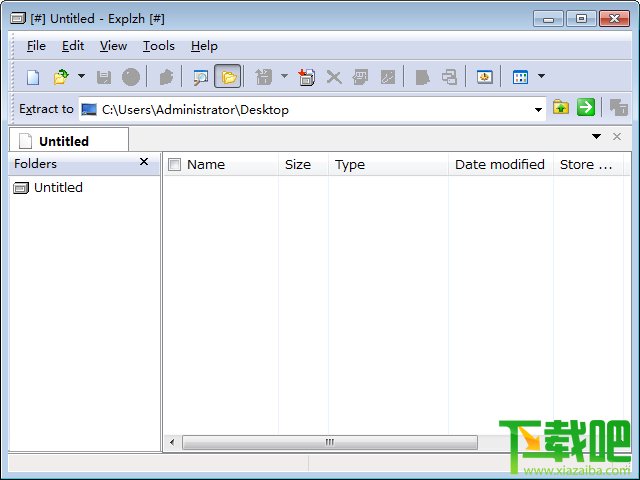Image resolution: width=640 pixels, height=480 pixels.
Task: Click the grayed-out save disk icon
Action: [x=104, y=77]
